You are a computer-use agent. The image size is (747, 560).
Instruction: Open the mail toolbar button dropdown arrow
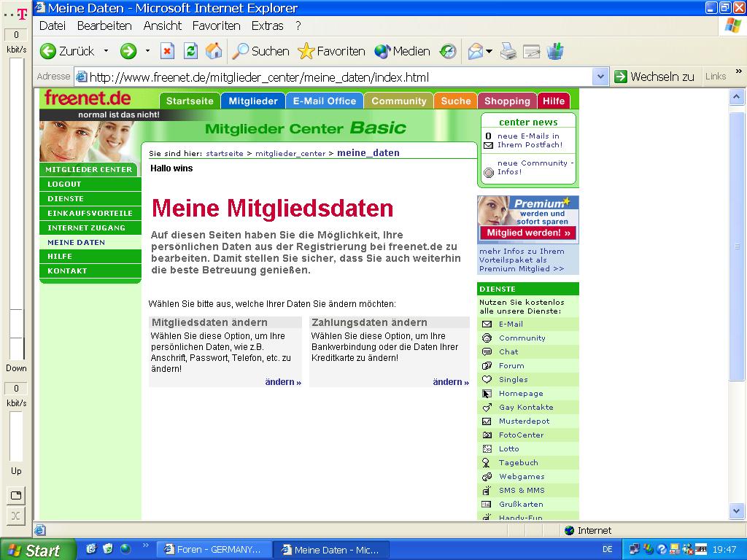click(489, 51)
